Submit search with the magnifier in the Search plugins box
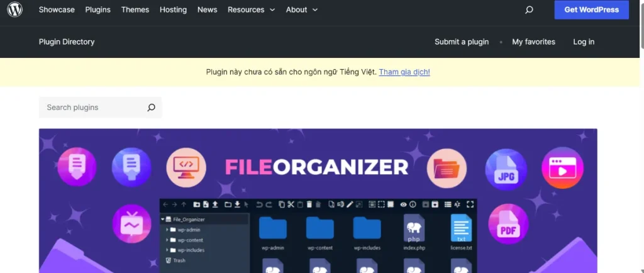The width and height of the screenshot is (644, 273). click(151, 108)
